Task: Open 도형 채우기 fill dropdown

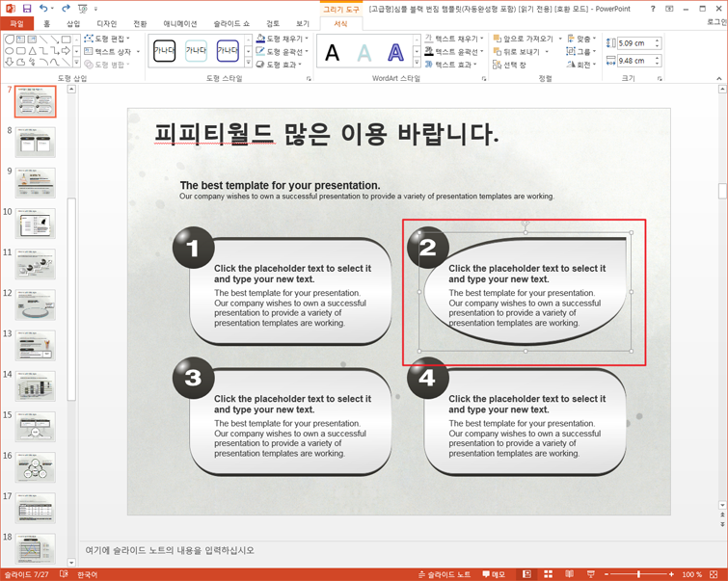Action: point(283,39)
